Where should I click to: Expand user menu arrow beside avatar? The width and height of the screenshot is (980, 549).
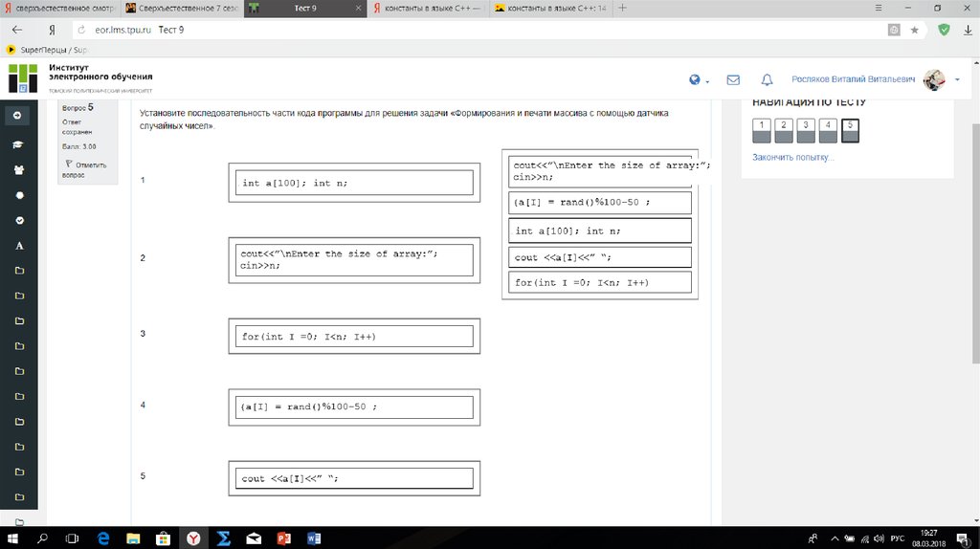[957, 80]
